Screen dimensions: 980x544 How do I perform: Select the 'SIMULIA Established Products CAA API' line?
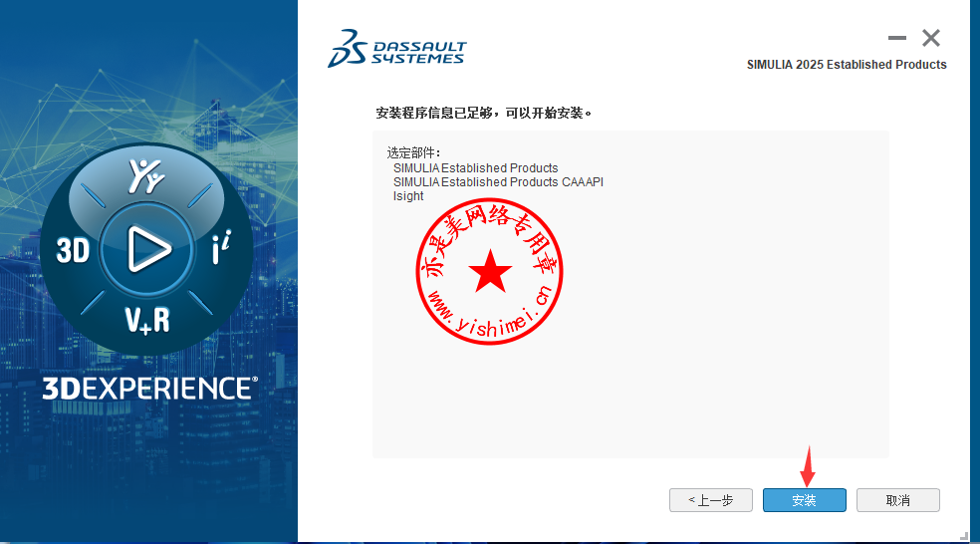pyautogui.click(x=498, y=182)
